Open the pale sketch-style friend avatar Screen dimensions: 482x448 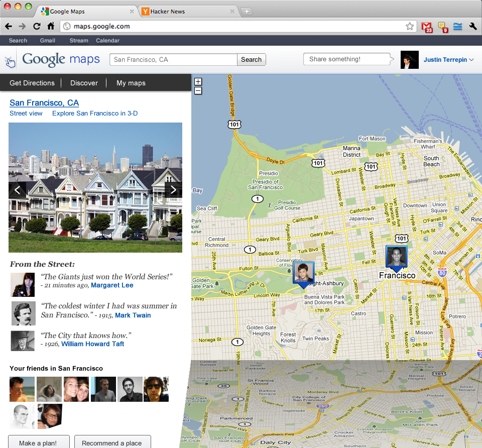click(22, 416)
